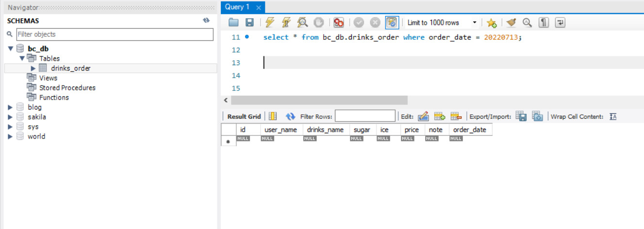
Task: Open find panel magnifier icon
Action: pyautogui.click(x=527, y=22)
